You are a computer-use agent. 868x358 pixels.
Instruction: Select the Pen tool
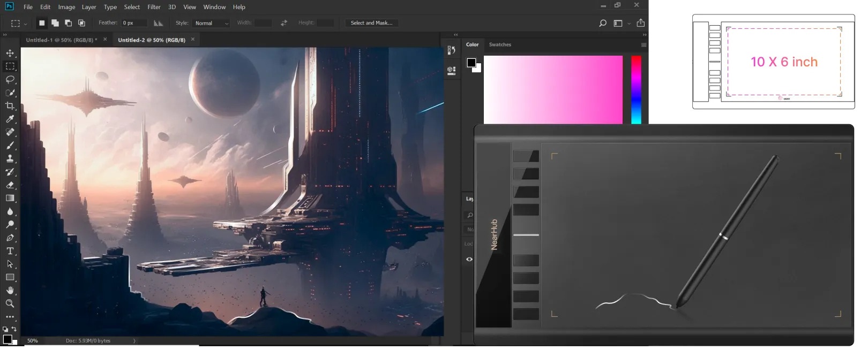pos(10,238)
